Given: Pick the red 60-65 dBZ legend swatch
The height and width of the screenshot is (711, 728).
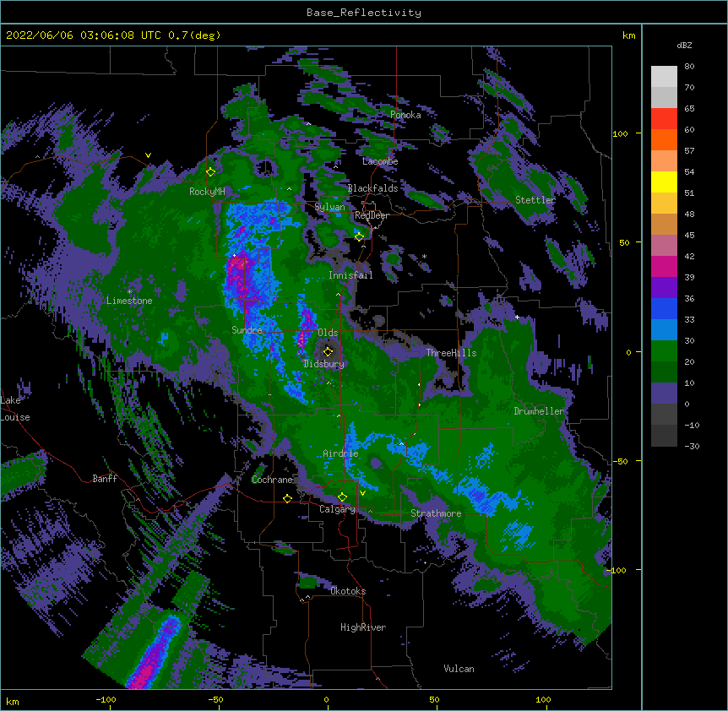Looking at the screenshot, I should (x=664, y=119).
